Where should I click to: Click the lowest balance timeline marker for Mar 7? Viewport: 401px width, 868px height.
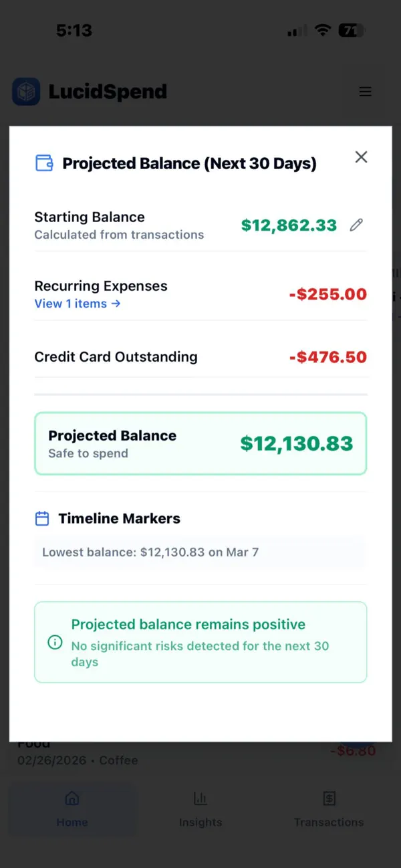click(x=200, y=552)
